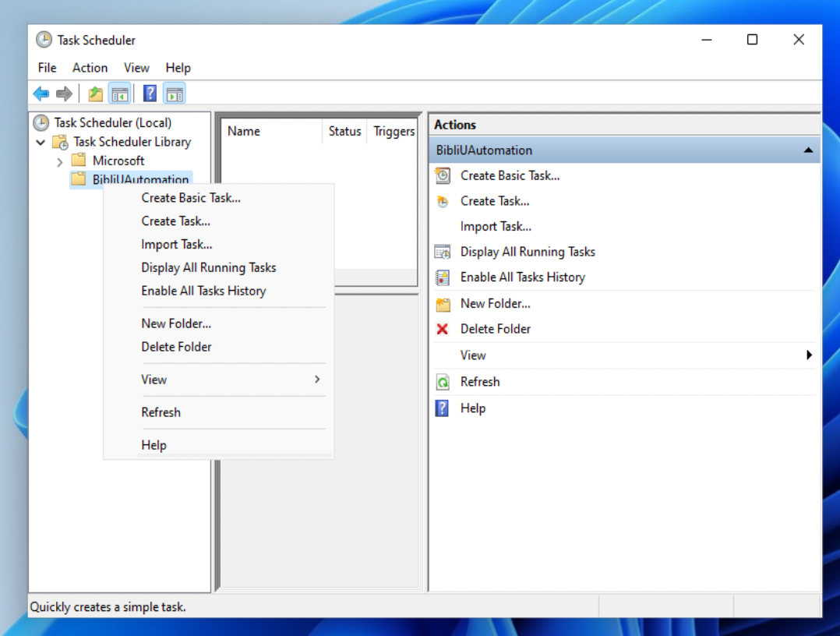Click the Back arrow toolbar icon
The height and width of the screenshot is (636, 840).
click(41, 94)
